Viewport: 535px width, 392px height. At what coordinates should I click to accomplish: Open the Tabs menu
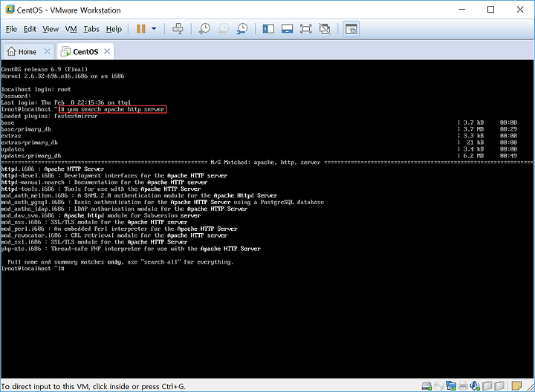[x=91, y=29]
